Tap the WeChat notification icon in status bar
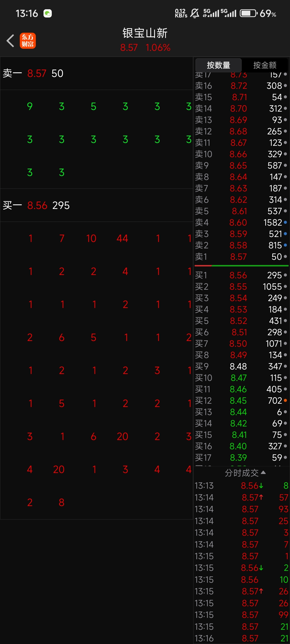 [x=48, y=14]
